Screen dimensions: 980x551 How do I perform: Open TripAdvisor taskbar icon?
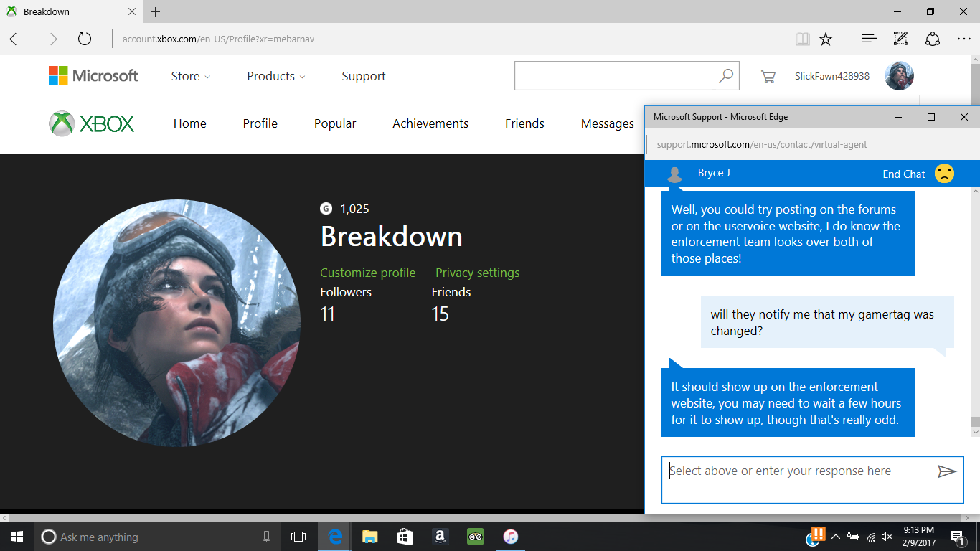[475, 537]
